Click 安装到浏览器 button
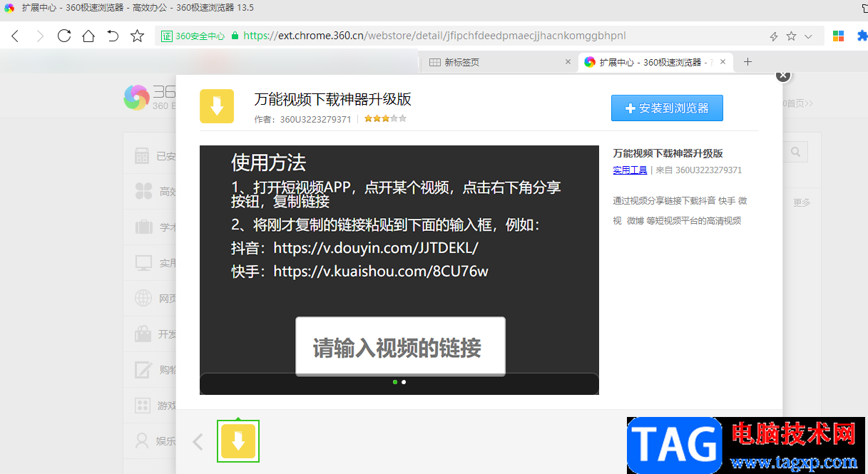This screenshot has width=868, height=474. coord(667,108)
